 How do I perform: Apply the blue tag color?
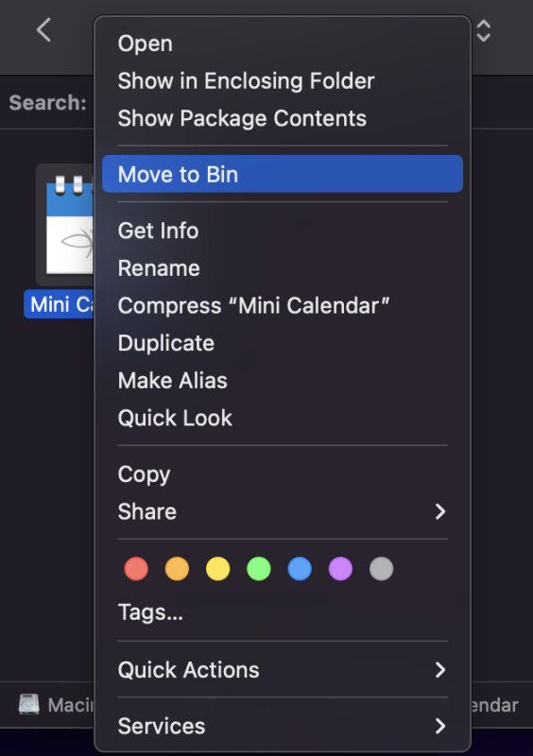tap(300, 569)
